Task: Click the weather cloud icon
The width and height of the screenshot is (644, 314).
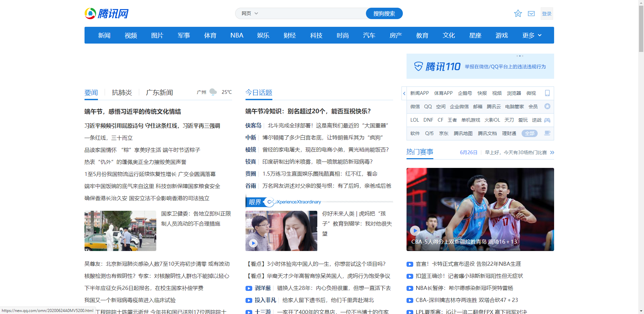Action: pyautogui.click(x=213, y=92)
